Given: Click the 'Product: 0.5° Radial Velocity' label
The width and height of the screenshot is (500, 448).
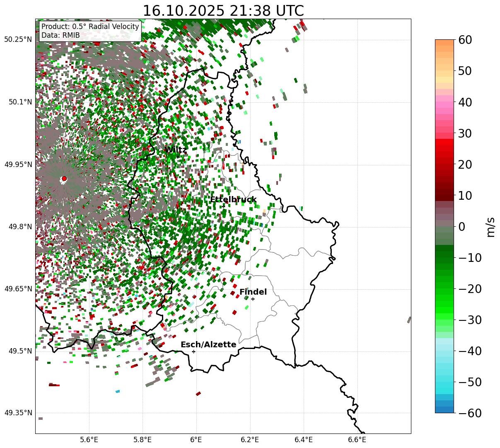Looking at the screenshot, I should [x=90, y=27].
